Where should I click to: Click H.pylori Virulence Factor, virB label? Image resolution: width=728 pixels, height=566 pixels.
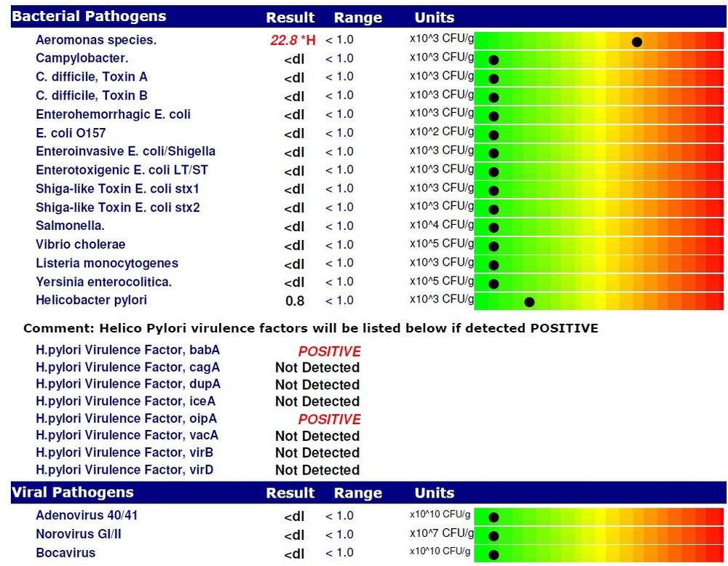tap(124, 453)
